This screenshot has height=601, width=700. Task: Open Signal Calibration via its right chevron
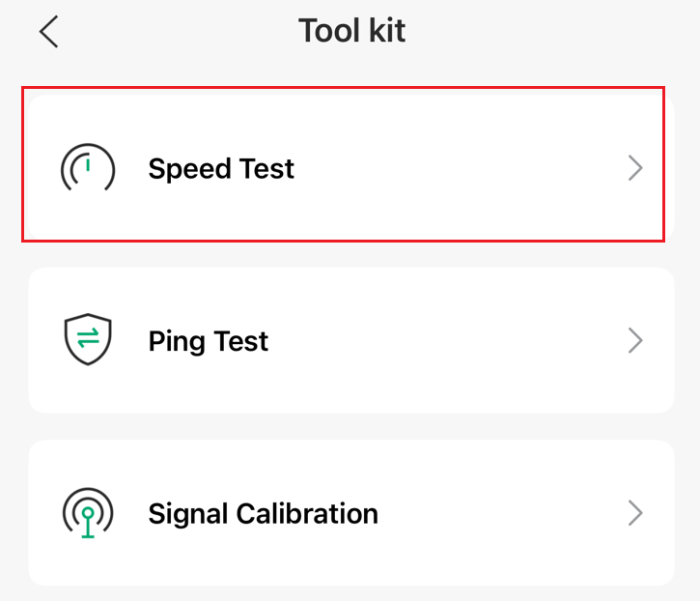pos(634,512)
